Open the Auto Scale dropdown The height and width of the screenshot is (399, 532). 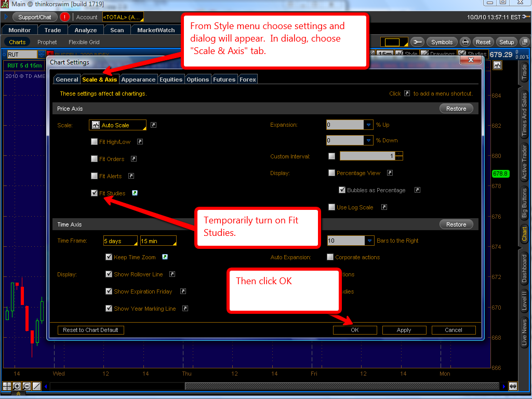coord(117,125)
